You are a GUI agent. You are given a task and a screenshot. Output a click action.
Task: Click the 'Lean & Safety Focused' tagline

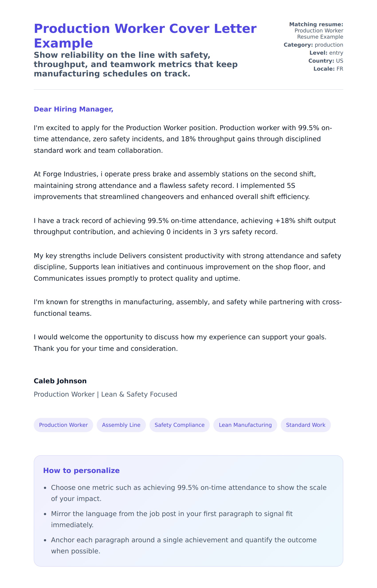click(139, 394)
